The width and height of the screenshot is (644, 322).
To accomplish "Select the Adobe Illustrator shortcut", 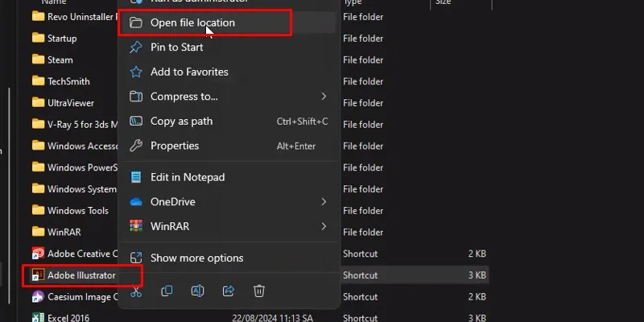I will 81,275.
